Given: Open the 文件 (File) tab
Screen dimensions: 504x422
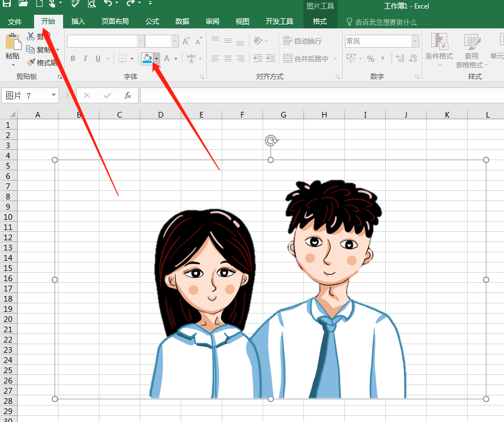Looking at the screenshot, I should tap(15, 22).
